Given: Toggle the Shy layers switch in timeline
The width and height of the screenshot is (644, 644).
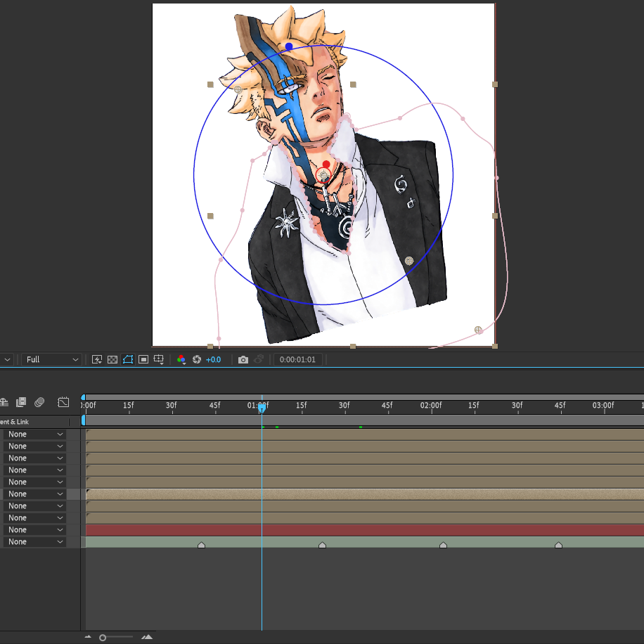Looking at the screenshot, I should click(x=4, y=402).
